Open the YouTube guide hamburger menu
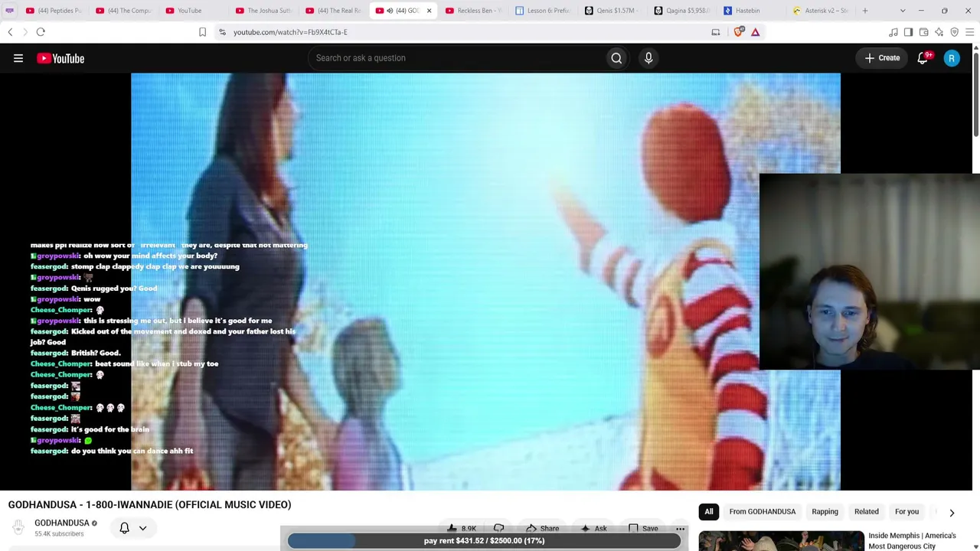The image size is (980, 551). 18,58
